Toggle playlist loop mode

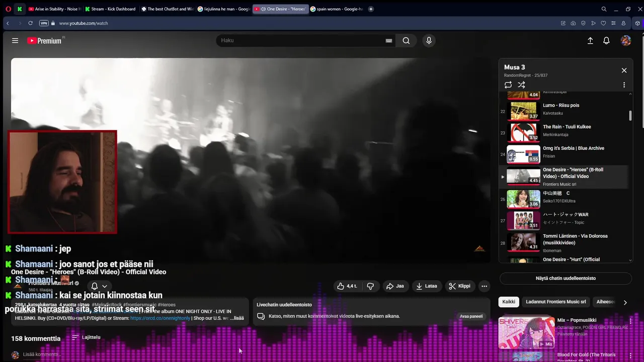point(508,85)
